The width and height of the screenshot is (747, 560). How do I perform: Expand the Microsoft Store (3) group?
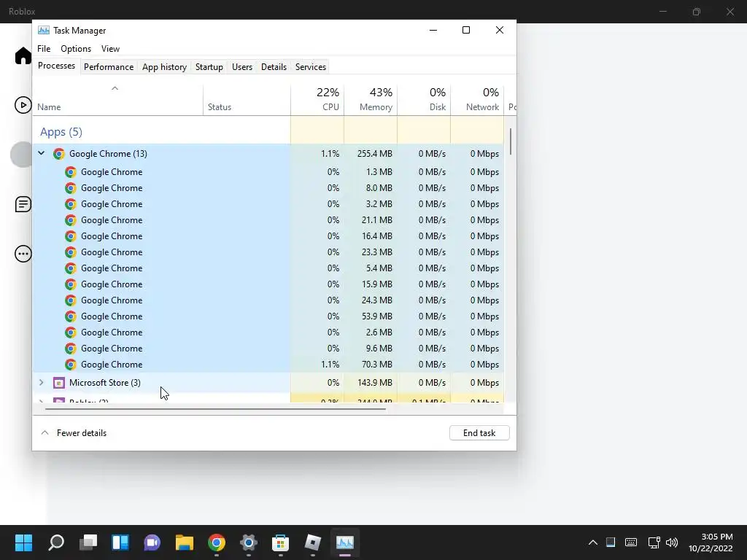42,382
